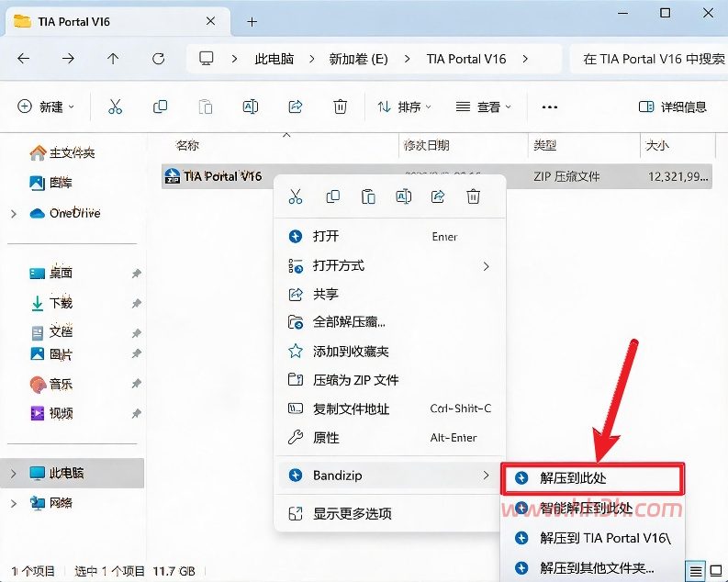Sort by the 类型 column header
Screen dimensions: 728x582
click(x=544, y=145)
